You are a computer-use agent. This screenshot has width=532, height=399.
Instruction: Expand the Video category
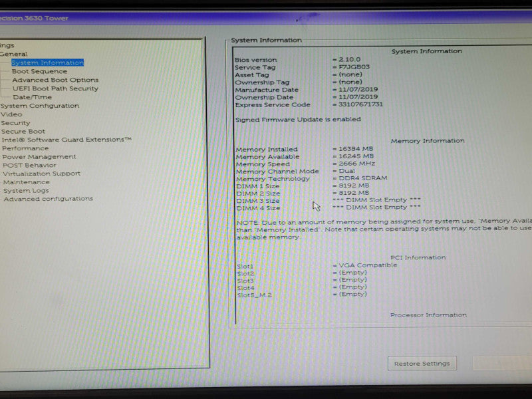pyautogui.click(x=11, y=114)
